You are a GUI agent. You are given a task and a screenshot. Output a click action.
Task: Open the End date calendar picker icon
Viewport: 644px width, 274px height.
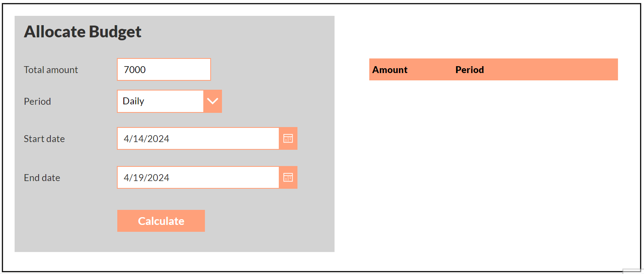[288, 177]
